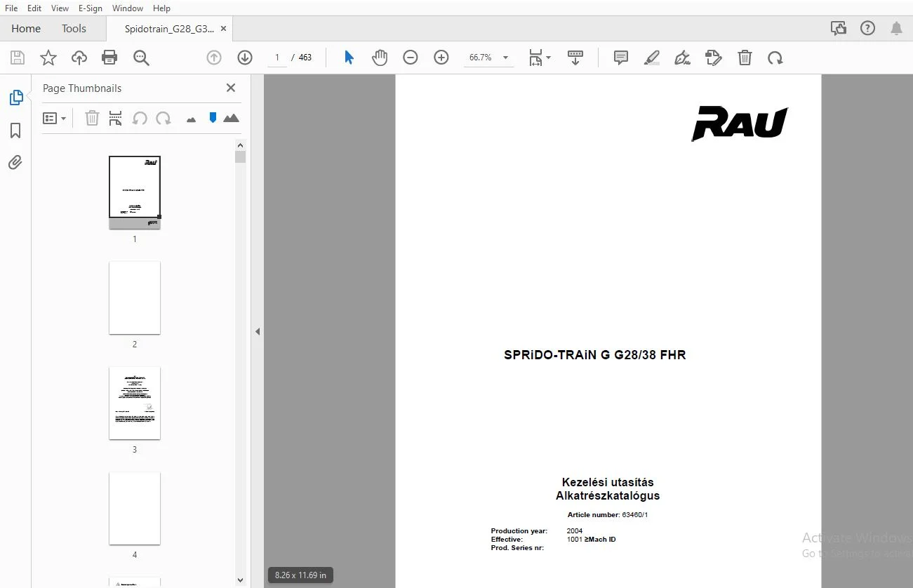The image size is (913, 588).
Task: Click the thumbnails scrollbar down arrow
Action: click(x=240, y=580)
